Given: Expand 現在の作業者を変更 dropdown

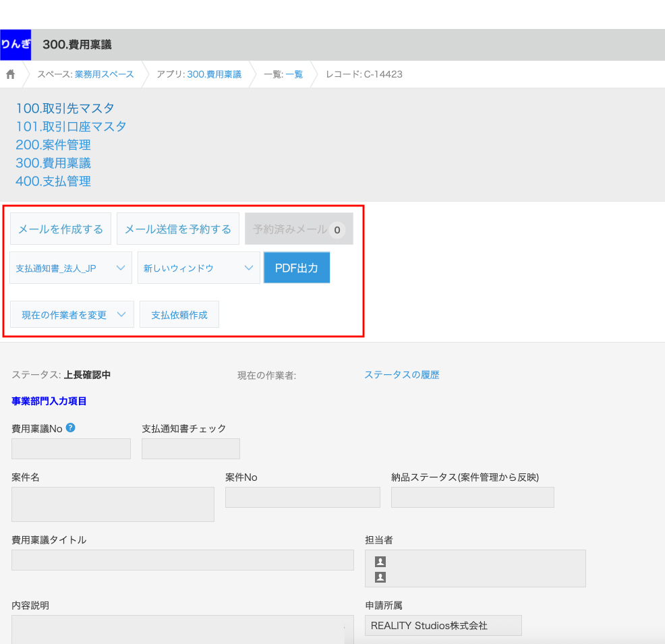Looking at the screenshot, I should (72, 314).
